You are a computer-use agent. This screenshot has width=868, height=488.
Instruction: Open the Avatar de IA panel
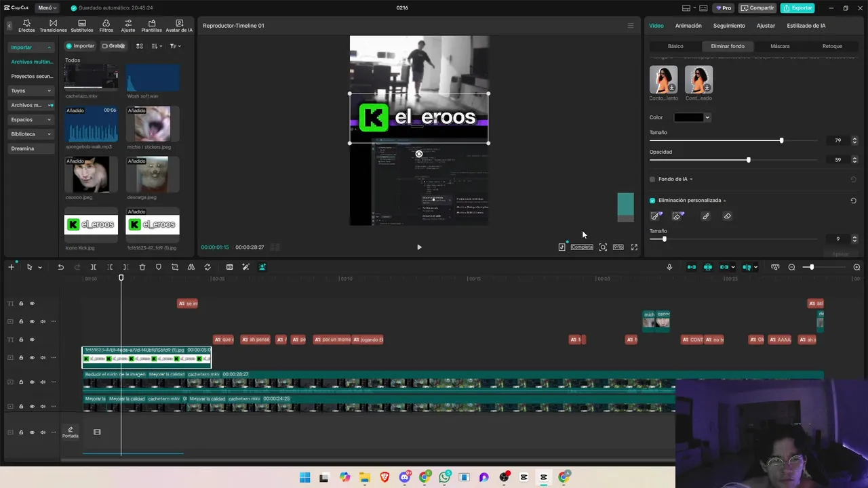pyautogui.click(x=179, y=26)
